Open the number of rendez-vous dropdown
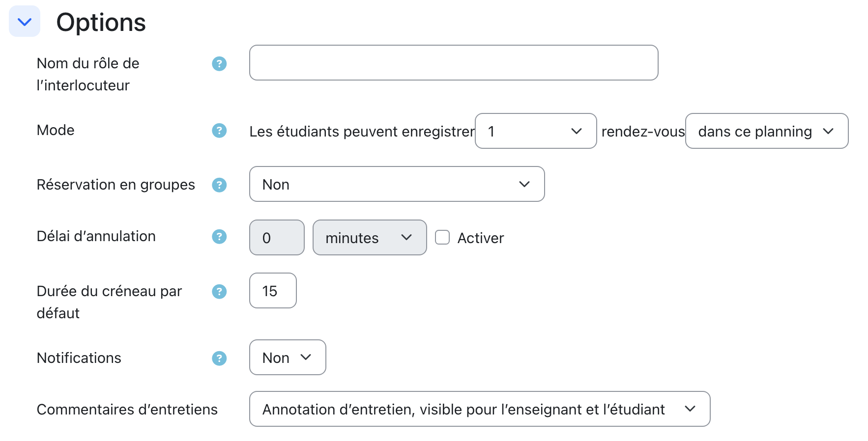 pos(535,131)
